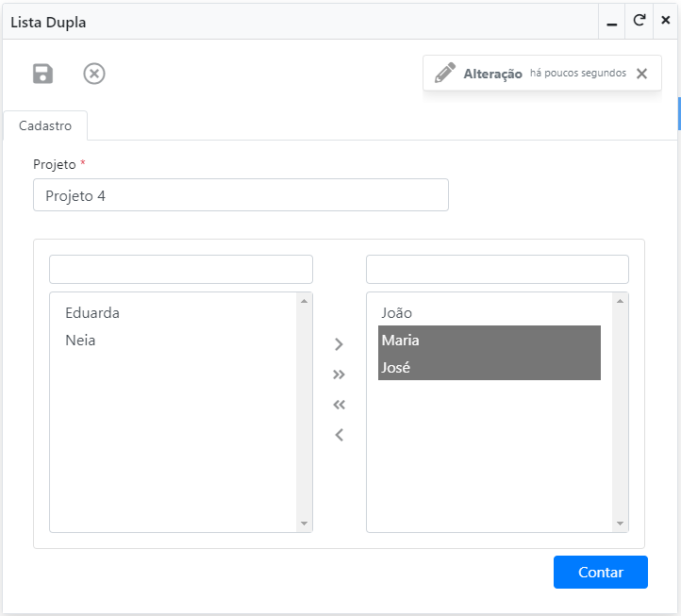Move all items to right list
This screenshot has height=616, width=681.
tap(340, 375)
